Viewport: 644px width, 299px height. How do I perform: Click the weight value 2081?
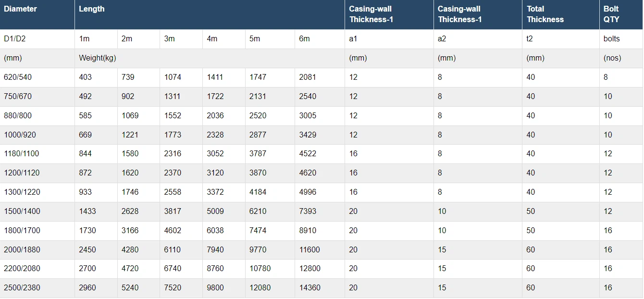pyautogui.click(x=308, y=77)
